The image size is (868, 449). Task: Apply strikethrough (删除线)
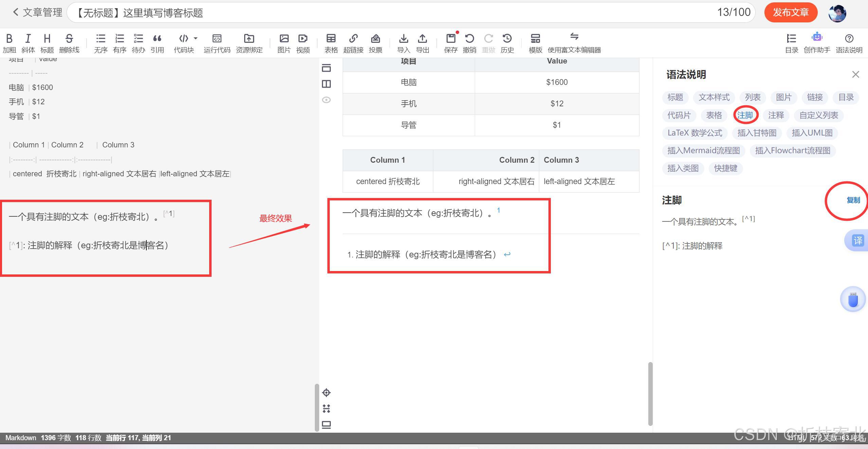tap(69, 43)
